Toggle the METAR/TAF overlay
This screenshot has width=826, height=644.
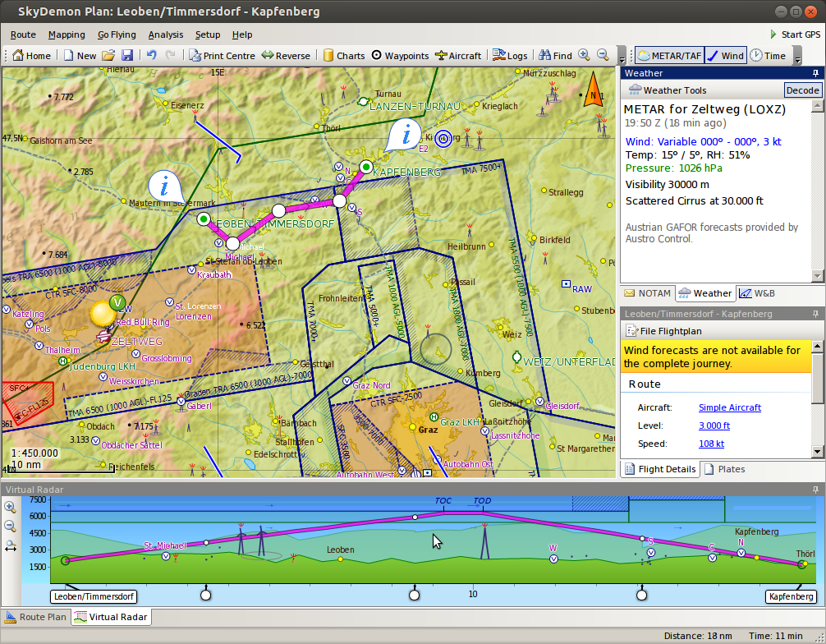point(669,55)
